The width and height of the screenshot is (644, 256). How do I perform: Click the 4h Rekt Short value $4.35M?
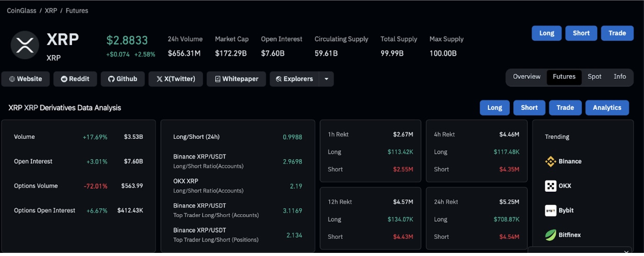coord(509,169)
